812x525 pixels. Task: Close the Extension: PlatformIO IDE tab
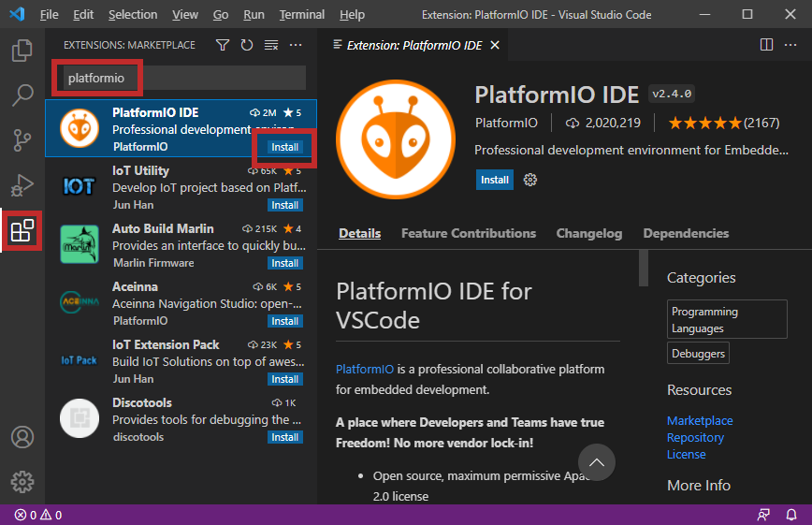(x=495, y=45)
